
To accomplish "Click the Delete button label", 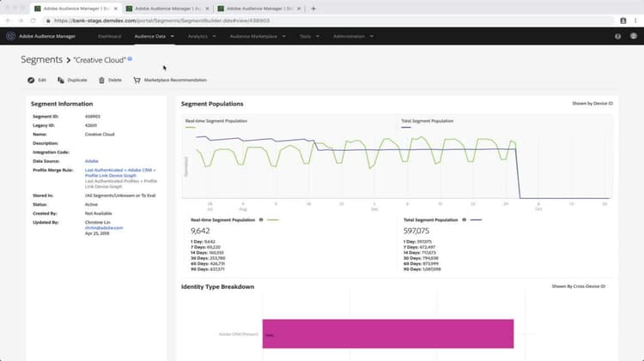I will point(115,80).
